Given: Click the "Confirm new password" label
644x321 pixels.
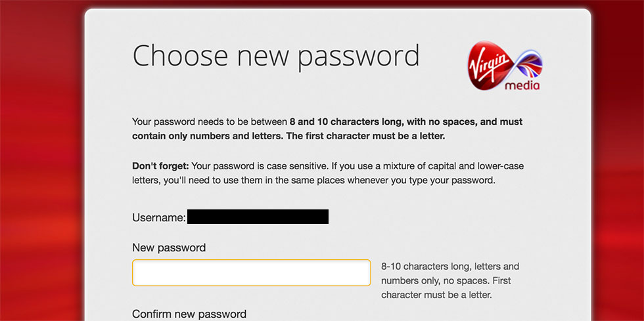Looking at the screenshot, I should [x=189, y=314].
